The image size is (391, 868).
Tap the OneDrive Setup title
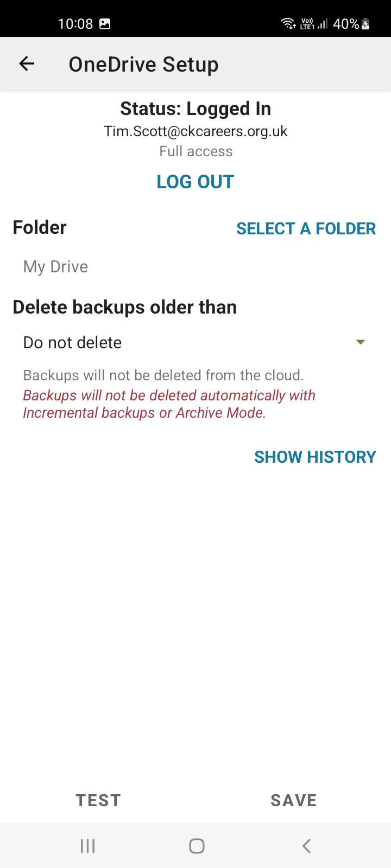click(143, 64)
